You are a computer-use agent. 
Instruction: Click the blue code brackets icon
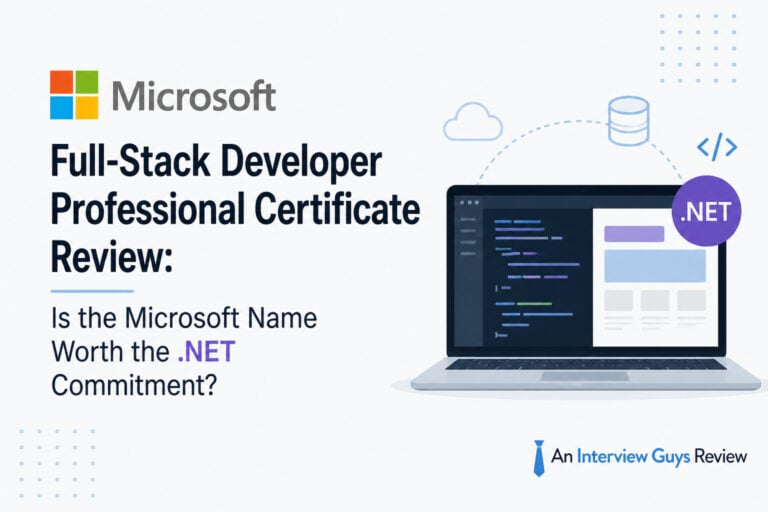pyautogui.click(x=717, y=147)
